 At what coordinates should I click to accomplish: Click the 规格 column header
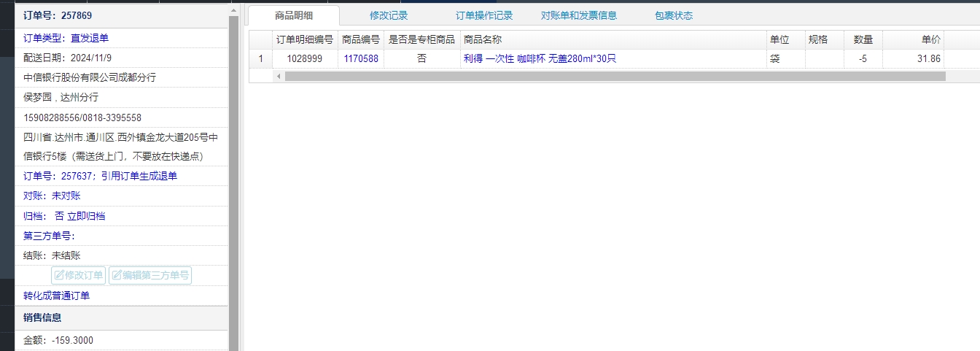pyautogui.click(x=825, y=39)
